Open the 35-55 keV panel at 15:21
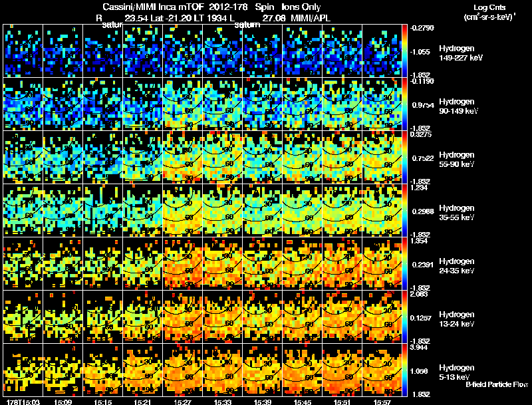This screenshot has height=405, width=532. [142, 210]
